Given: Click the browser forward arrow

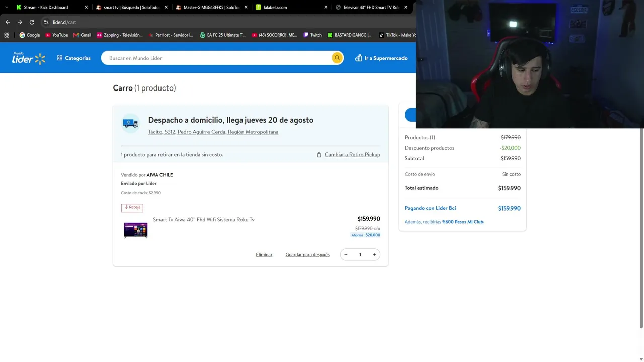Looking at the screenshot, I should [20, 22].
